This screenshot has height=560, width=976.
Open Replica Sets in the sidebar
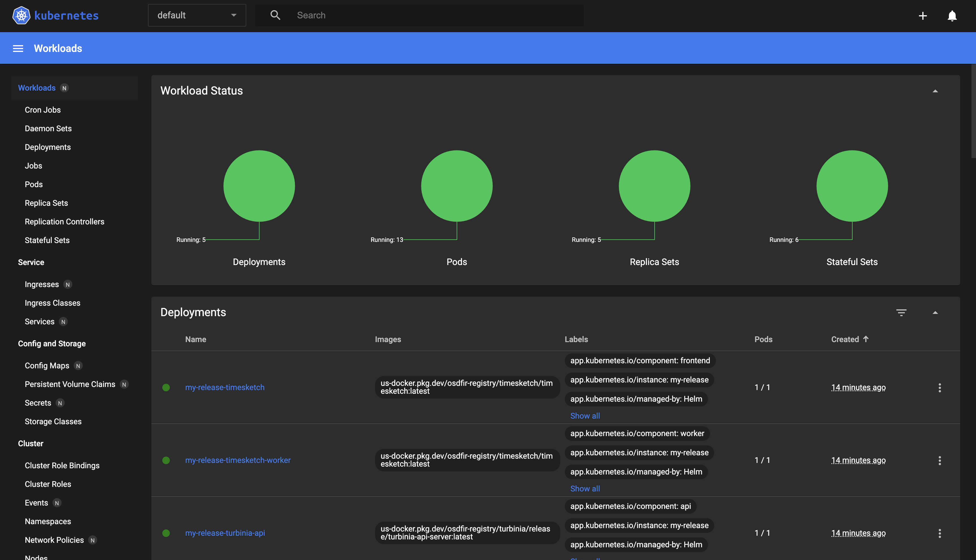tap(46, 203)
